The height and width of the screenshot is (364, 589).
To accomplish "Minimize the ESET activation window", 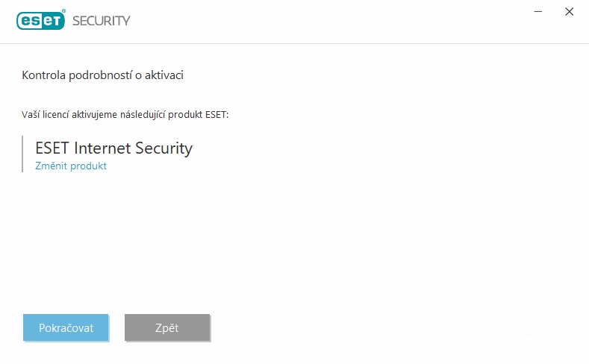I will tap(538, 12).
